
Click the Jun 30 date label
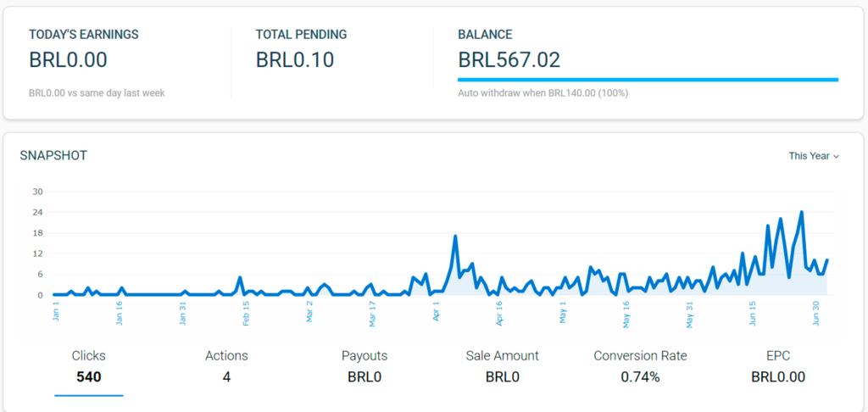coord(817,312)
